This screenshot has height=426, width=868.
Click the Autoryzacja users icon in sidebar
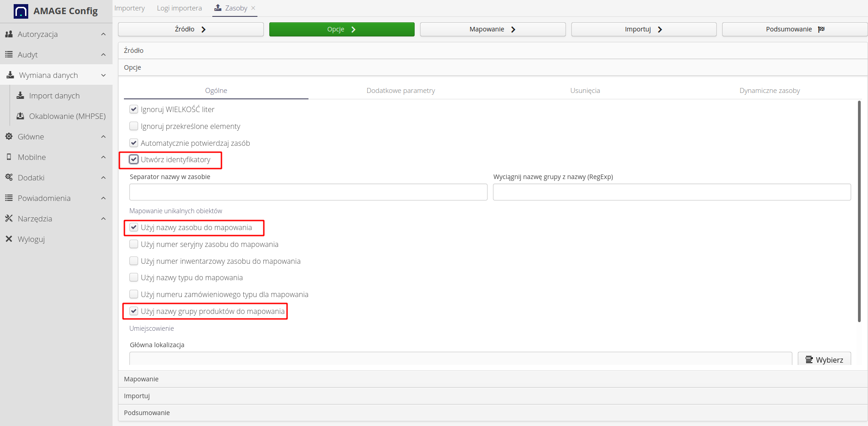[x=9, y=34]
